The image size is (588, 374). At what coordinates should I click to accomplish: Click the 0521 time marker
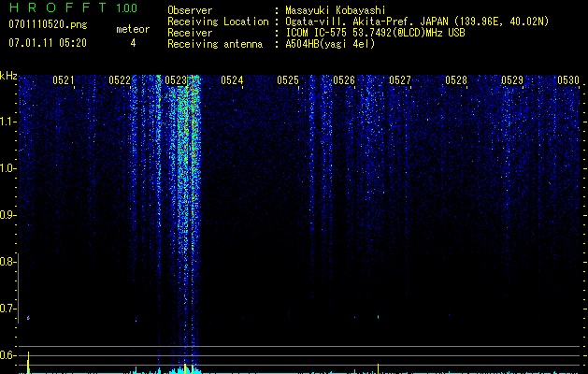tap(64, 80)
